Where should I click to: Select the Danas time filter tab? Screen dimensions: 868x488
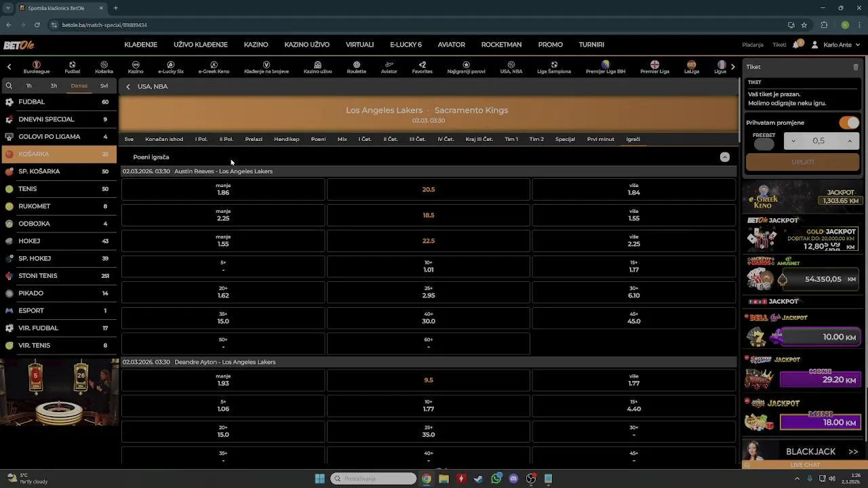point(79,86)
